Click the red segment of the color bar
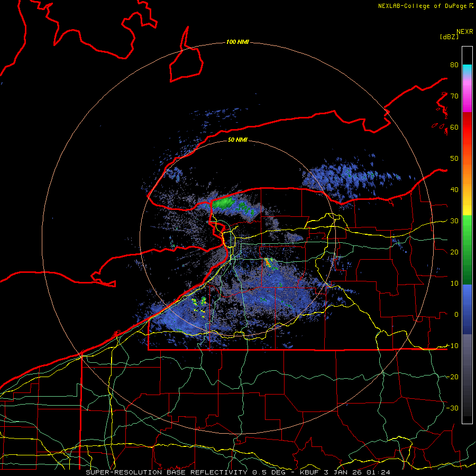The image size is (476, 476). (x=467, y=127)
